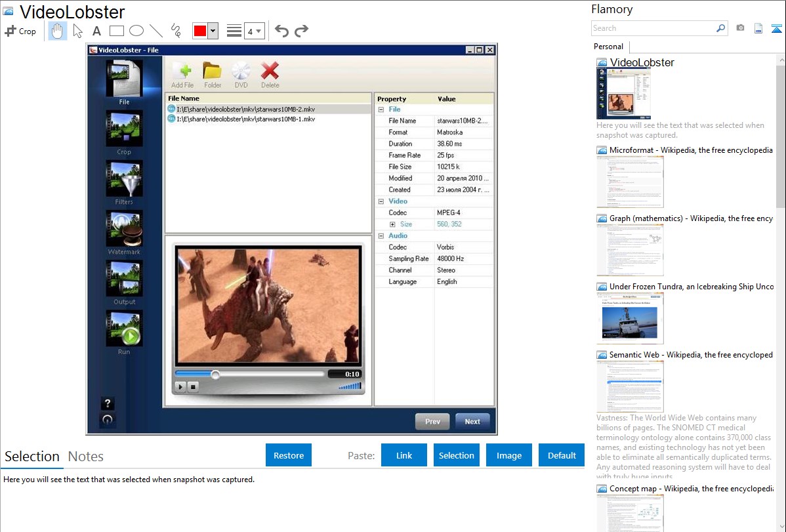This screenshot has height=532, width=786.
Task: Click the round icon below help
Action: (x=108, y=420)
